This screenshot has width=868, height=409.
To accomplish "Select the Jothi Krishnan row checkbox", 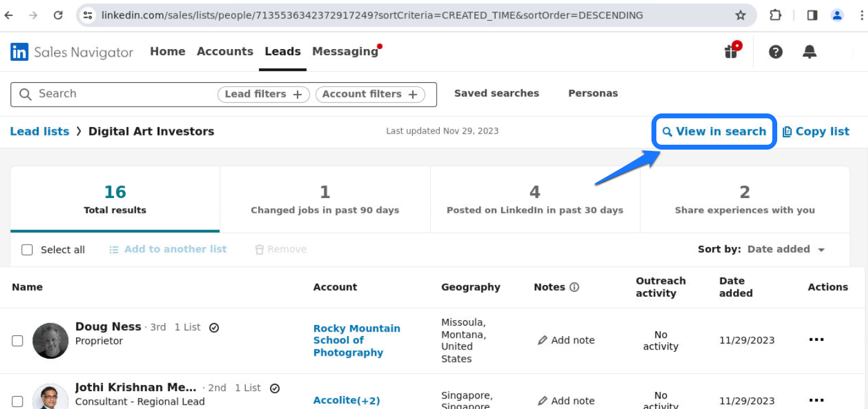I will (18, 401).
